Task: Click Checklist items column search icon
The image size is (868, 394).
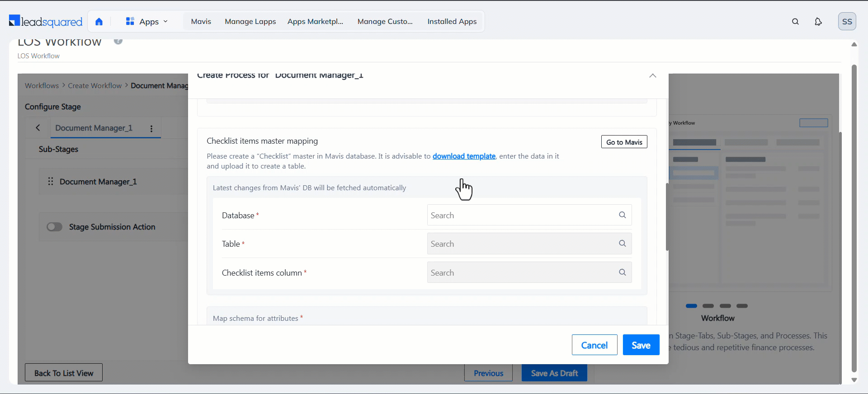Action: click(622, 272)
